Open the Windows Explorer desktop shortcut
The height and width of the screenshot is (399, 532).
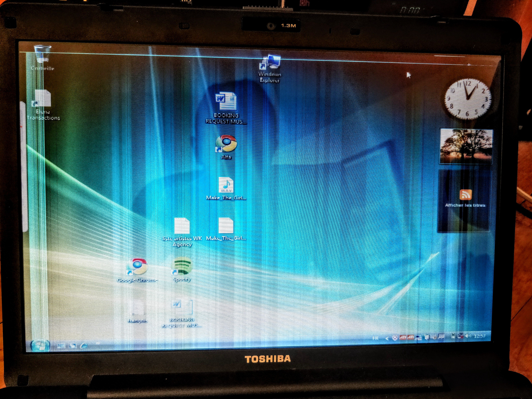[270, 63]
